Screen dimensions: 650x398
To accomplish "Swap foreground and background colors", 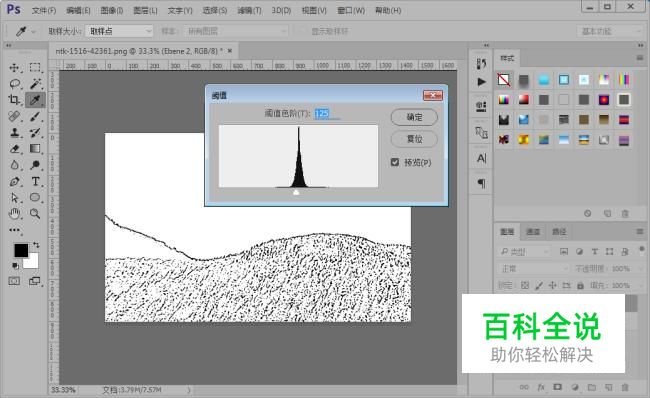I will [x=36, y=245].
